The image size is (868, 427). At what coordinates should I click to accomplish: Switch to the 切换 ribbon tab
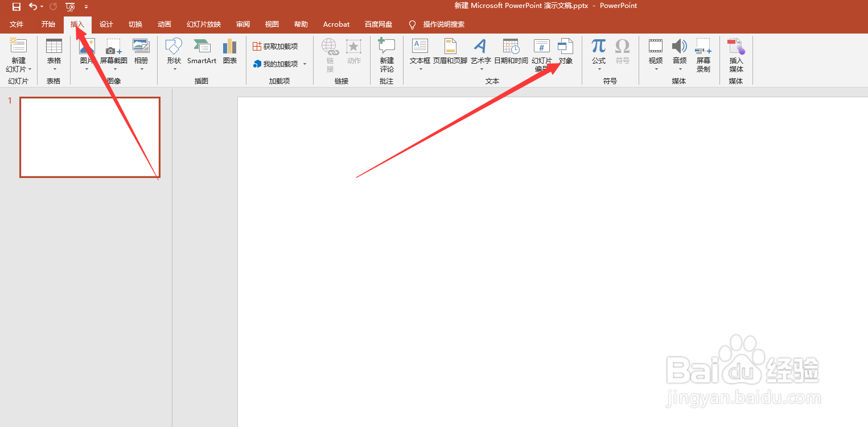click(135, 24)
